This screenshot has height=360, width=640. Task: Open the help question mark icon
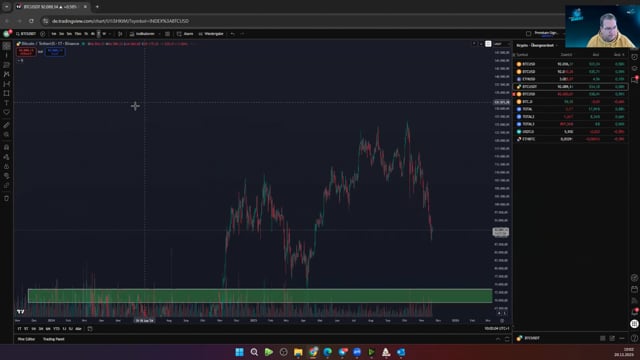click(634, 338)
